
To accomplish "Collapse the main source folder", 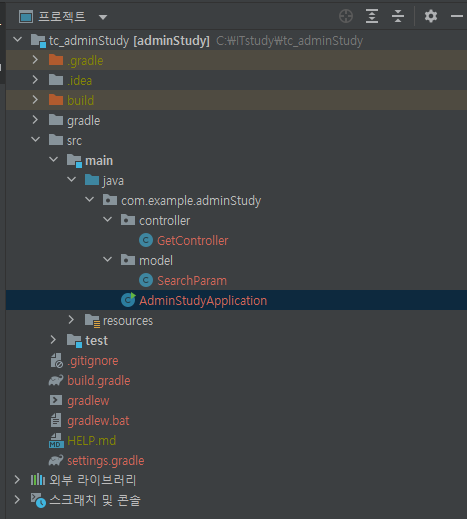I will (53, 160).
